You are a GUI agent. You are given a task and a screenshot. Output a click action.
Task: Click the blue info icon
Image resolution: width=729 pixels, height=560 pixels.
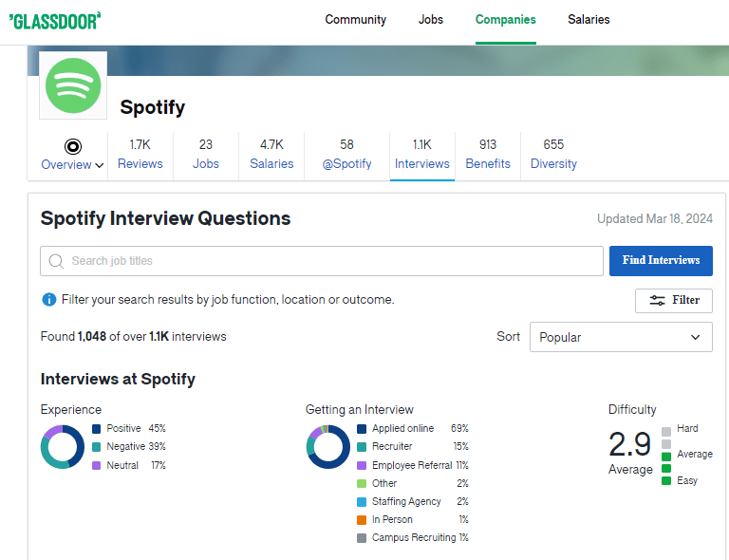[48, 300]
